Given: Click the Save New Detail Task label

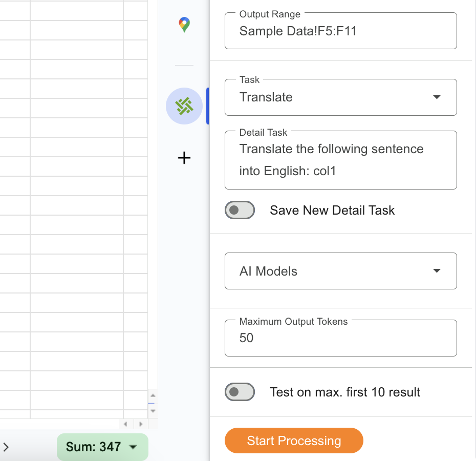Looking at the screenshot, I should [x=332, y=210].
